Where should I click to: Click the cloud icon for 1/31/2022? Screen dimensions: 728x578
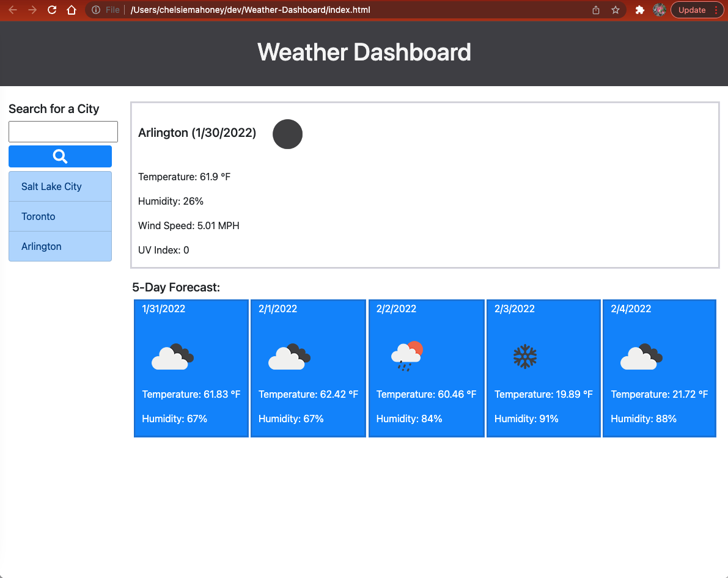point(173,357)
